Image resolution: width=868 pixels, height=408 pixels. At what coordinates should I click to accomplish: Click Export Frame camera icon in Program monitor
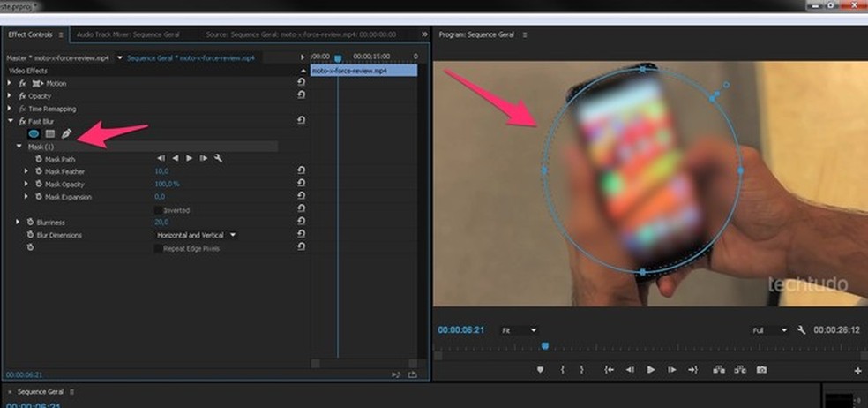point(761,370)
